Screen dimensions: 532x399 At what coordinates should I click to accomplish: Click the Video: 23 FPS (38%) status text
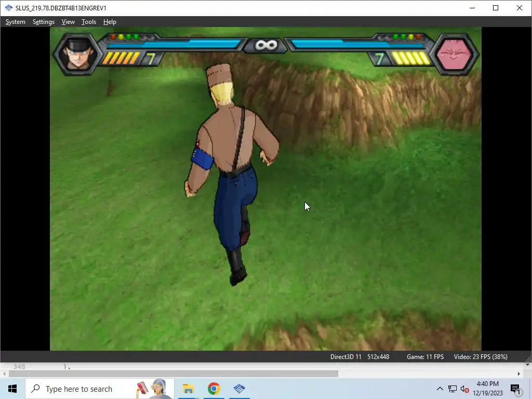click(x=481, y=357)
